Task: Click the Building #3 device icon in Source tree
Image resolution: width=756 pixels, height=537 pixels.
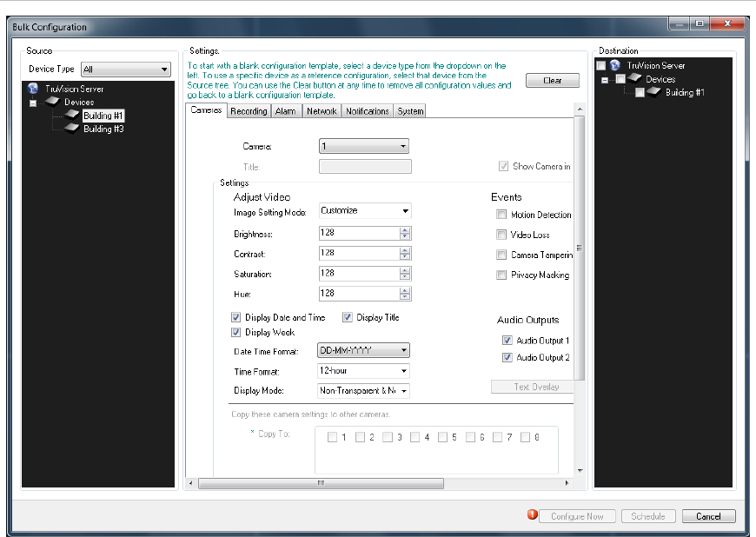Action: click(71, 129)
